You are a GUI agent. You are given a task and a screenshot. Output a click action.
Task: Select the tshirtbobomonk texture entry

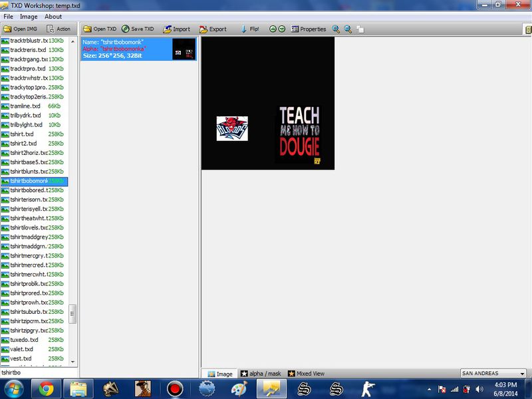pos(138,49)
